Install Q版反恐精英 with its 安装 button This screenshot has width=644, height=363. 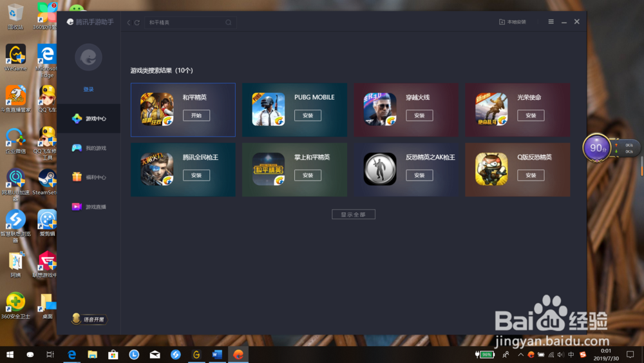531,175
